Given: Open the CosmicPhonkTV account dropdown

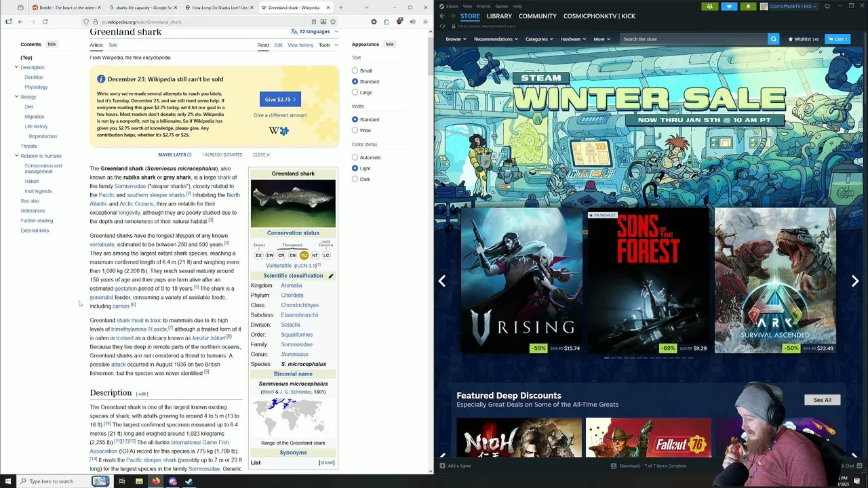Looking at the screenshot, I should tap(789, 6).
